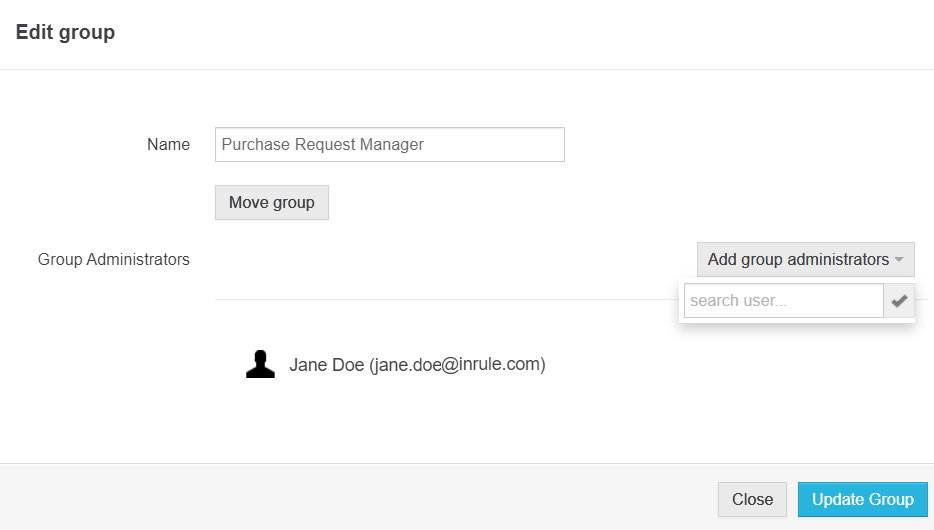Click the Name field label
Viewport: 934px width, 530px height.
coord(168,144)
